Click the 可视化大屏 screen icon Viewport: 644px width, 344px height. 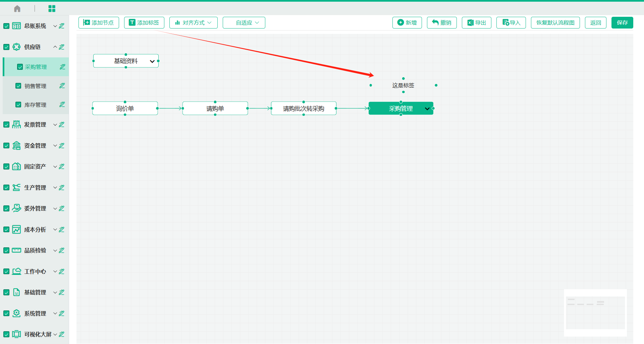coord(16,334)
